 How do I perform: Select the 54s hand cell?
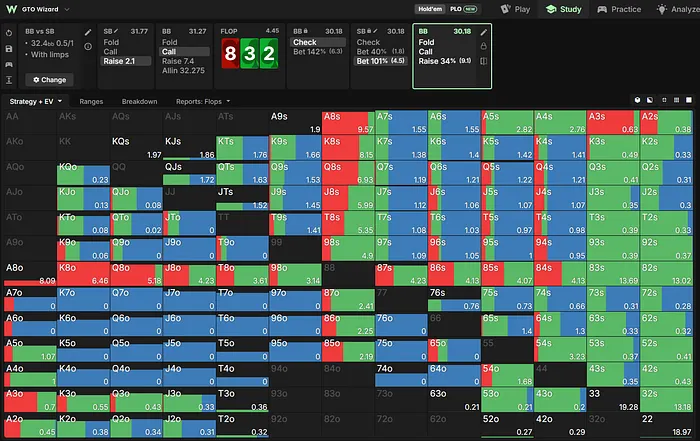560,349
